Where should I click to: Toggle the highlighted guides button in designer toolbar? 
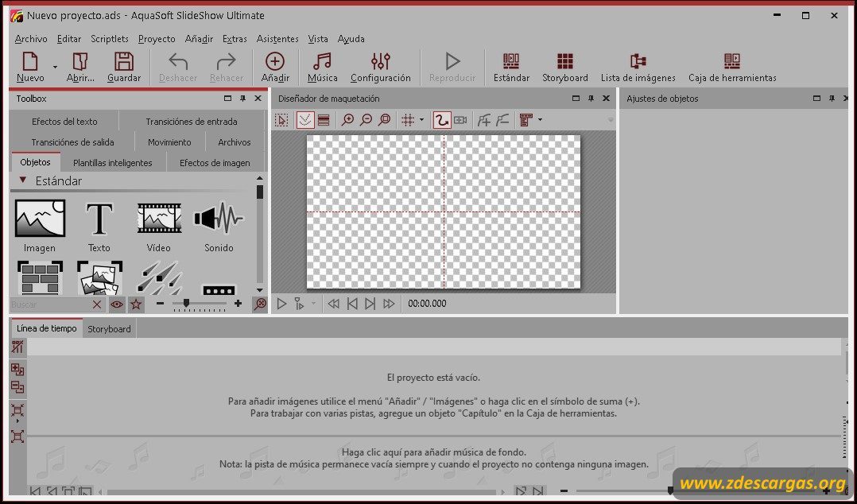[305, 120]
